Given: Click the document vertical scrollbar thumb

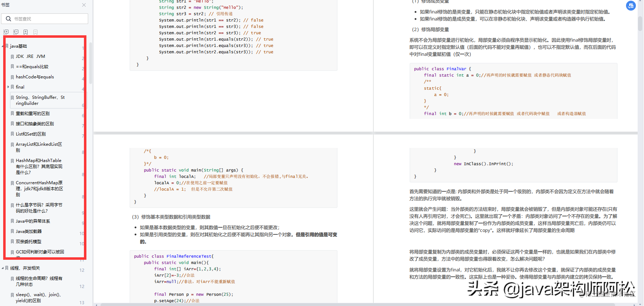Looking at the screenshot, I should tap(640, 23).
